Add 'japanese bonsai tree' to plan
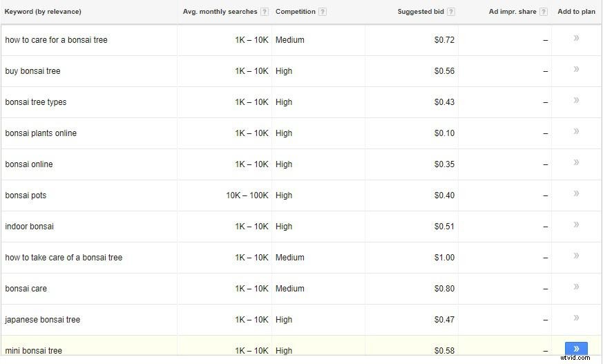 pos(576,318)
